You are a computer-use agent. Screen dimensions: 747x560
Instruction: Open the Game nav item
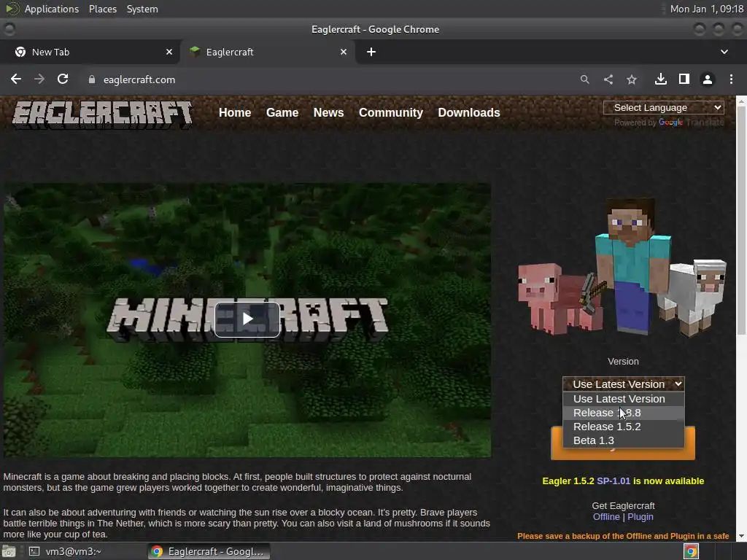pos(282,113)
